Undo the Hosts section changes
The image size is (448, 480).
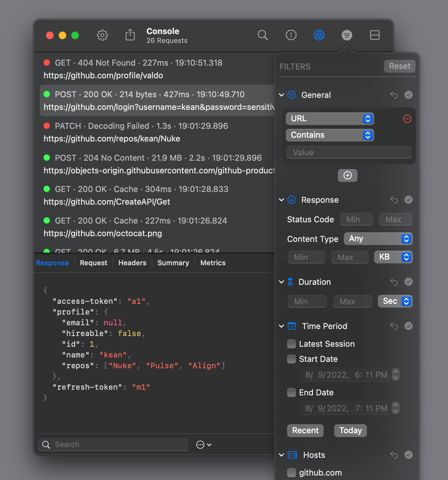click(x=394, y=455)
